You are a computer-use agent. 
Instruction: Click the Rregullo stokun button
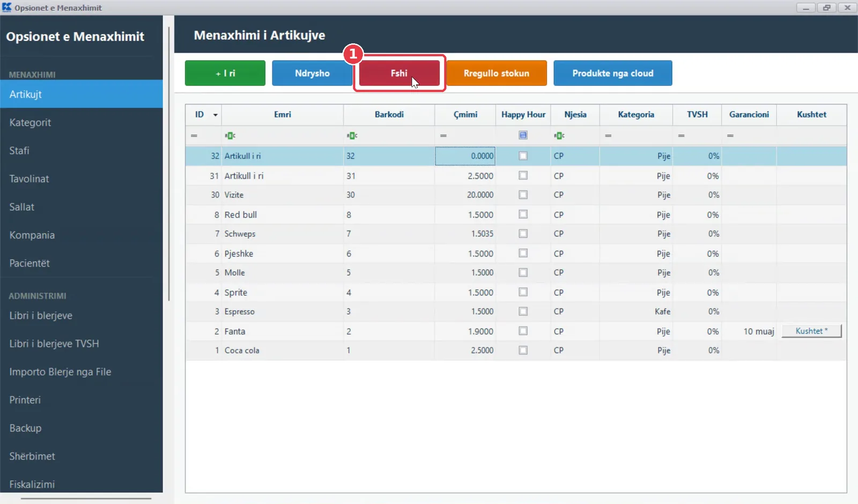[497, 73]
